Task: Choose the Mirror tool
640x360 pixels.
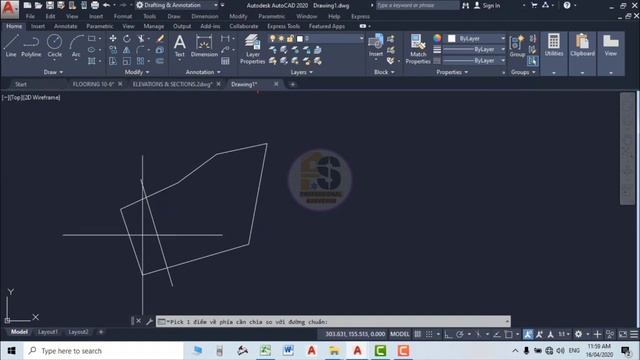Action: click(127, 50)
